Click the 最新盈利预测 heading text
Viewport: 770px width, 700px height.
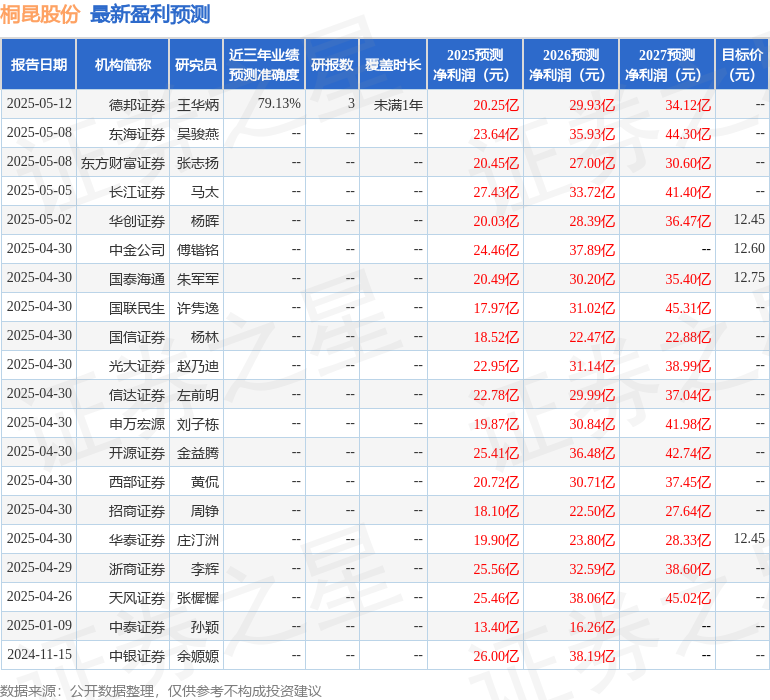pos(150,15)
